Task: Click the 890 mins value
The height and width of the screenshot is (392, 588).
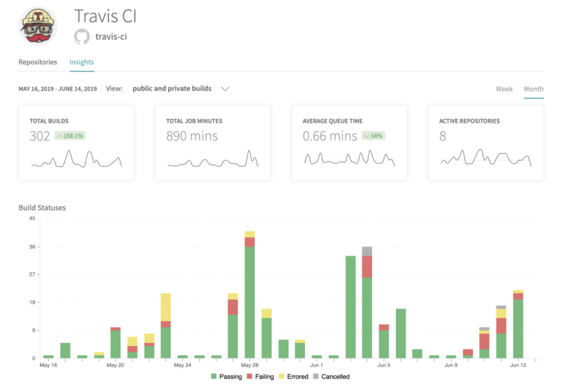Action: pyautogui.click(x=192, y=136)
